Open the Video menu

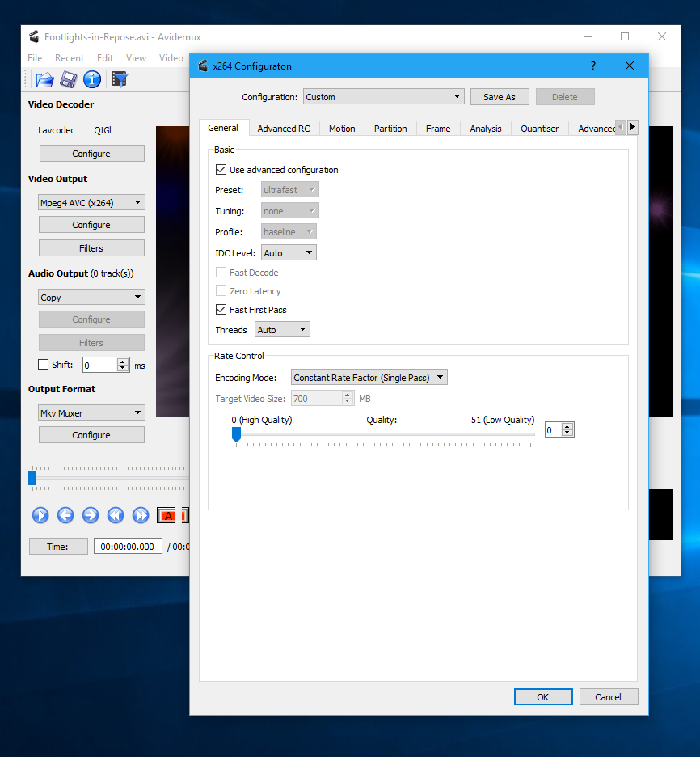(x=171, y=58)
